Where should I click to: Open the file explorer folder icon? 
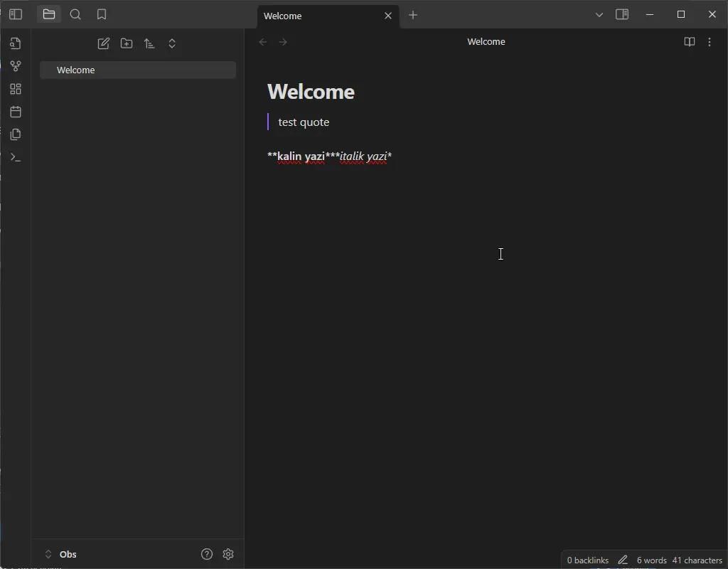pos(49,15)
